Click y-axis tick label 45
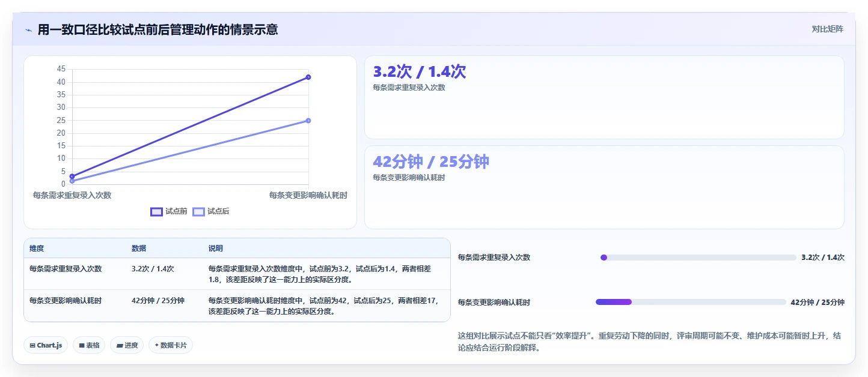This screenshot has width=868, height=377. pos(61,69)
